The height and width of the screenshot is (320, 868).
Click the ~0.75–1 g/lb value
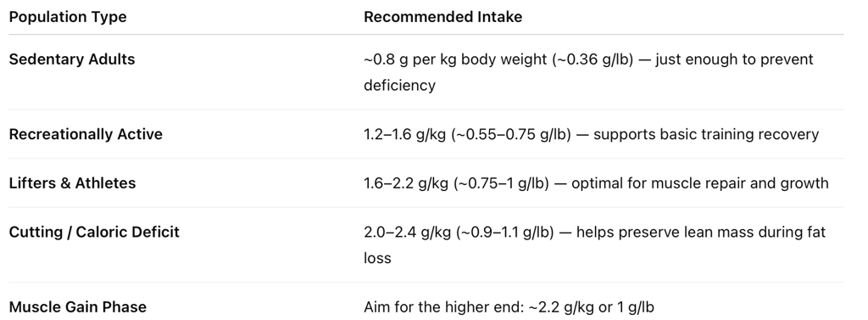pos(502,183)
